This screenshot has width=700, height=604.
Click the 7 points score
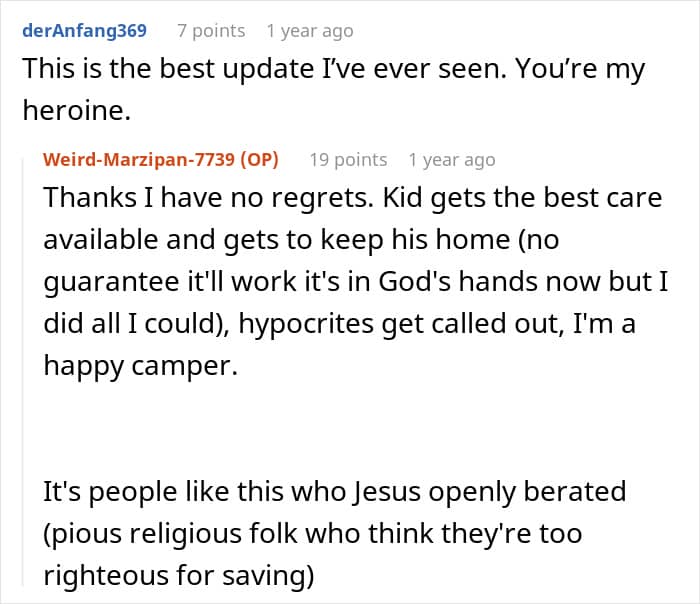(x=211, y=31)
